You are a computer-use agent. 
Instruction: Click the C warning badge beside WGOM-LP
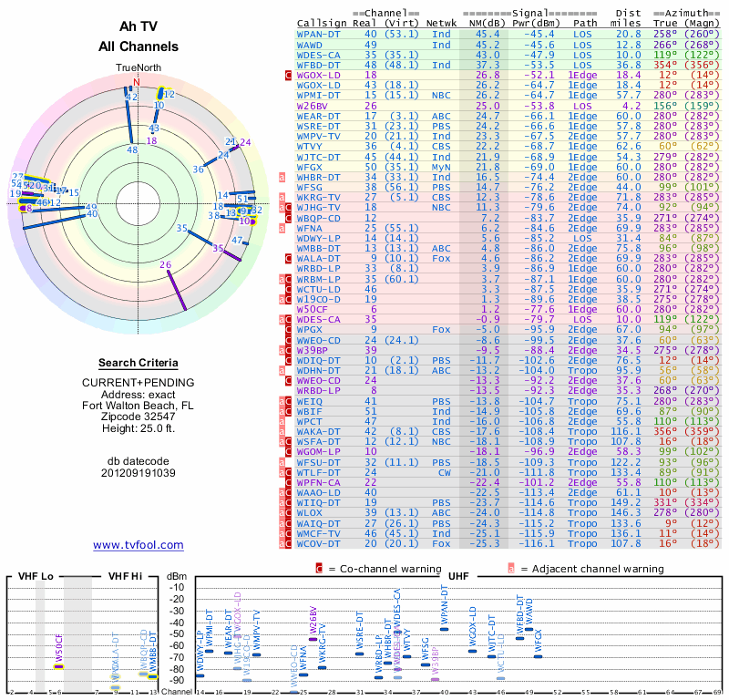288,452
